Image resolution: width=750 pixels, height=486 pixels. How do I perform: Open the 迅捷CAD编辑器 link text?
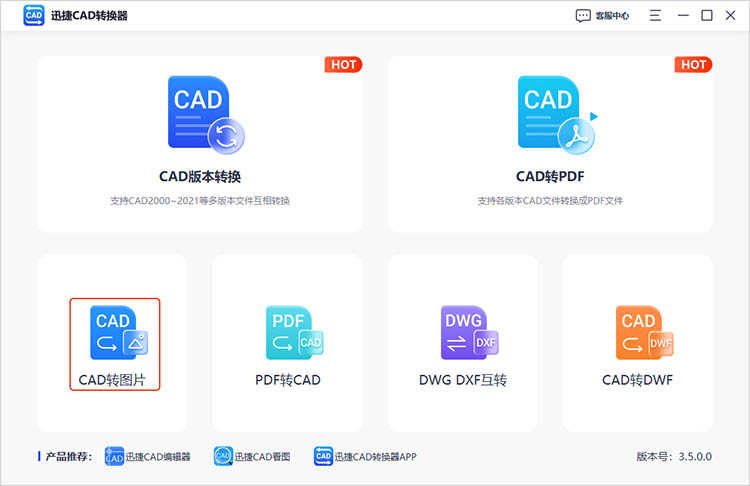[x=158, y=457]
